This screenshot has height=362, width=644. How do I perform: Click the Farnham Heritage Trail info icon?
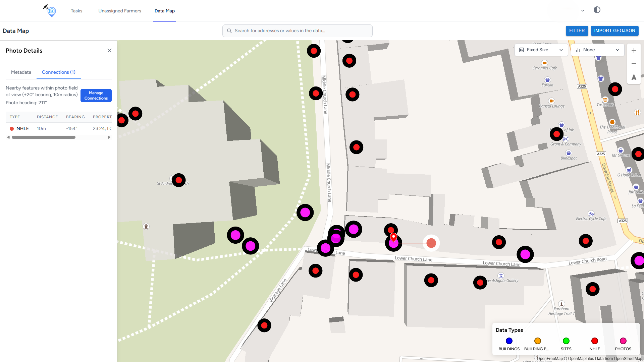561,304
